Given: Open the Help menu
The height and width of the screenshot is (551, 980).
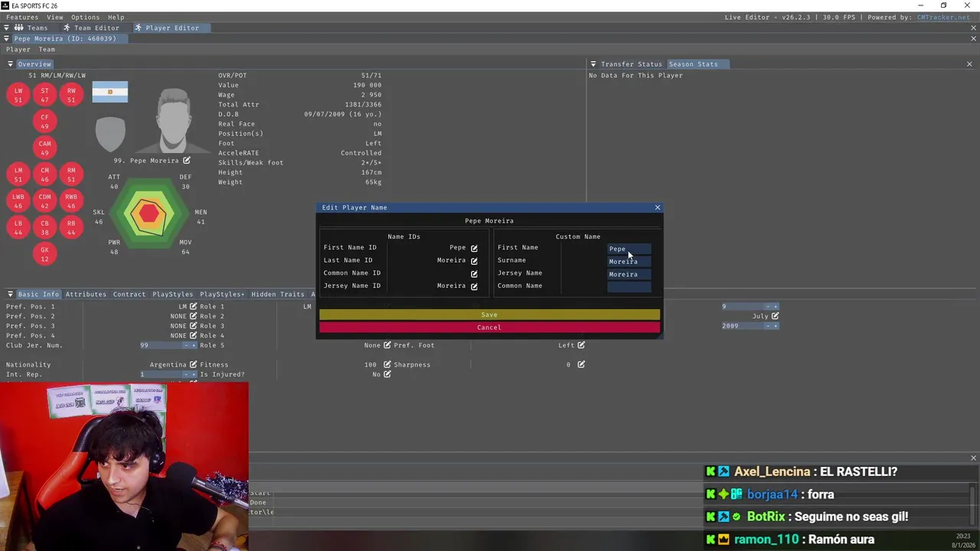Looking at the screenshot, I should pyautogui.click(x=116, y=17).
